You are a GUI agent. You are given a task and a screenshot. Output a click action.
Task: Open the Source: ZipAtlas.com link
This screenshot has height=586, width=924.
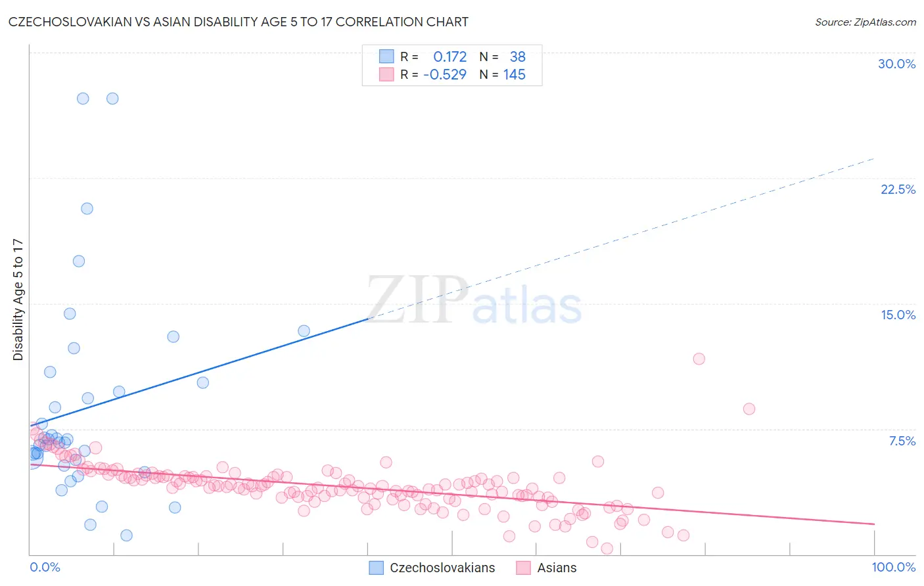point(866,22)
